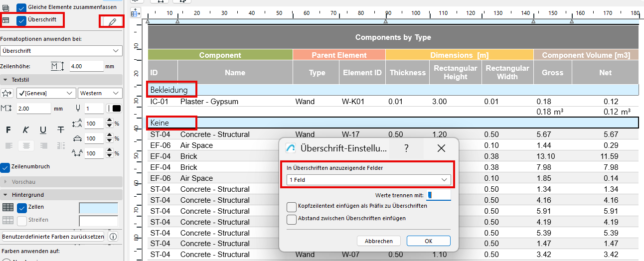The width and height of the screenshot is (644, 261).
Task: Click info icon beside reset colors button
Action: [113, 237]
